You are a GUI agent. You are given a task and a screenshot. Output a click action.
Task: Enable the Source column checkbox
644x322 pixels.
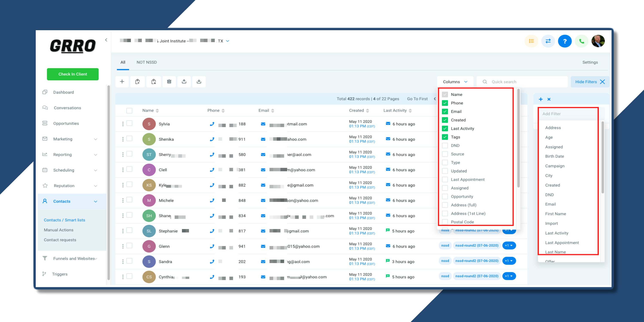tap(445, 154)
